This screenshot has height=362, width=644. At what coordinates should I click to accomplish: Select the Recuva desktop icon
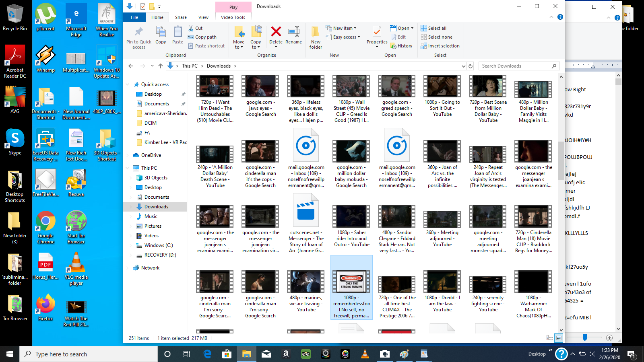pos(76,183)
